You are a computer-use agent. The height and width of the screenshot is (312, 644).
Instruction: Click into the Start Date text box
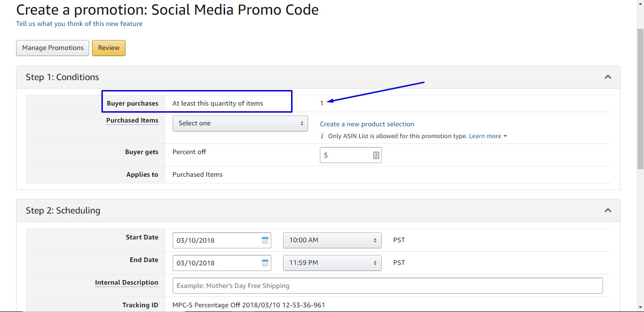point(216,240)
